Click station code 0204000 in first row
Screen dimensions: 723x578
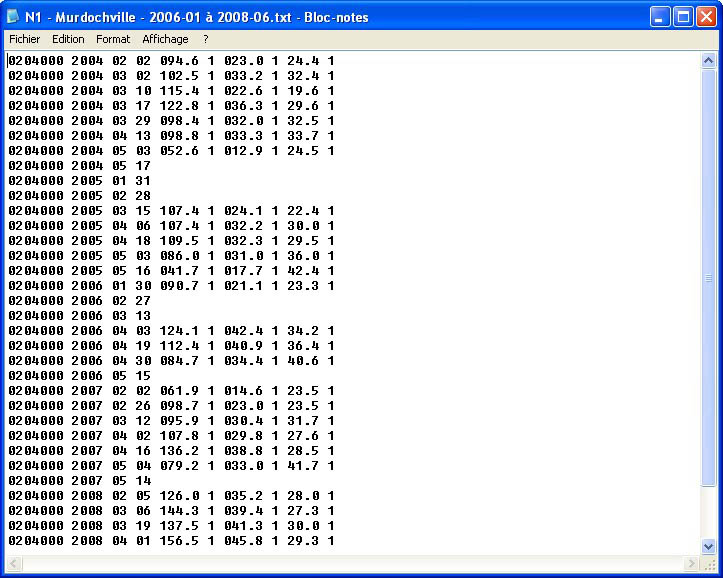coord(36,61)
